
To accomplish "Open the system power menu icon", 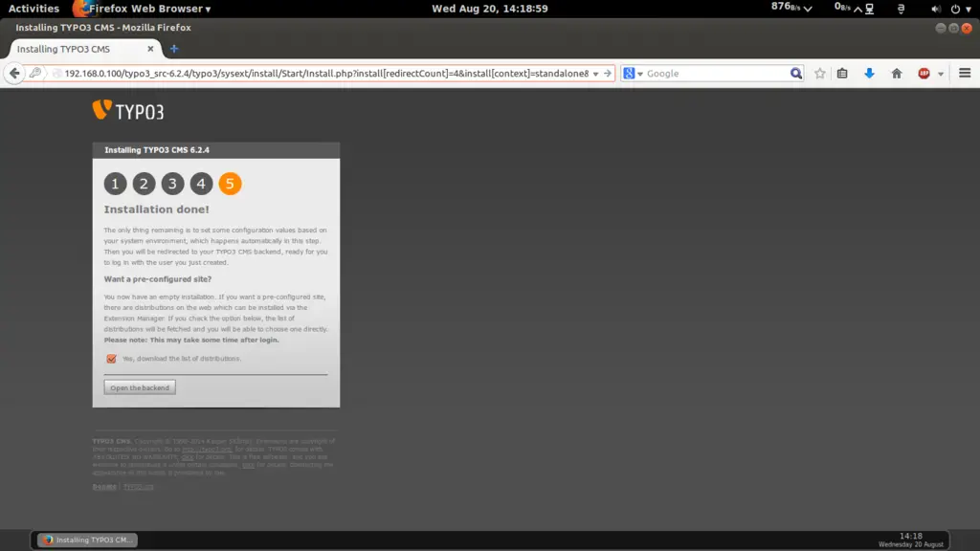I will click(958, 9).
